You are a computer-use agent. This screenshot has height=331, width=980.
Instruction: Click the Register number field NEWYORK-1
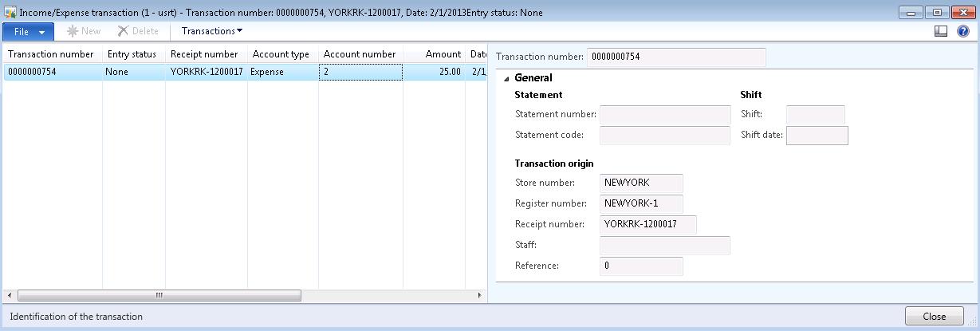tap(641, 204)
